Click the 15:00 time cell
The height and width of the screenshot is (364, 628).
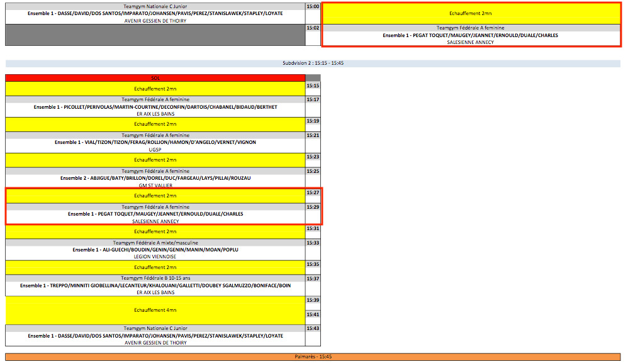pos(313,6)
